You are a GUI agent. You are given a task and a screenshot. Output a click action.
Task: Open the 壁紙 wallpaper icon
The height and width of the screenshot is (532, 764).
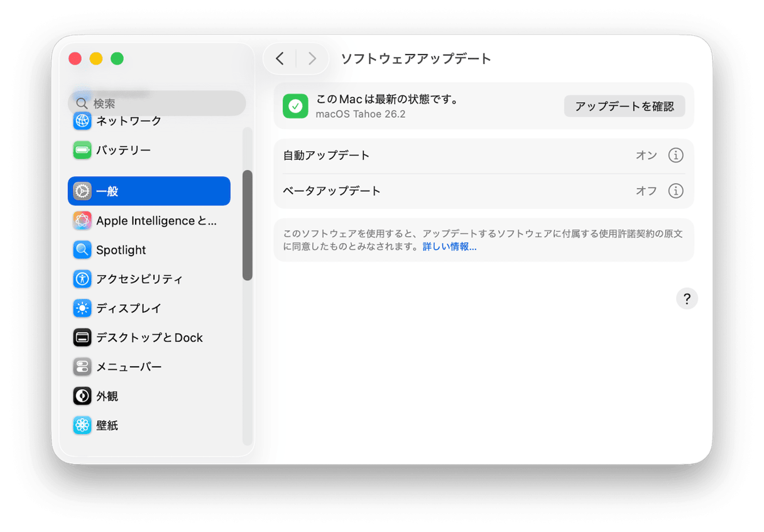tap(82, 425)
